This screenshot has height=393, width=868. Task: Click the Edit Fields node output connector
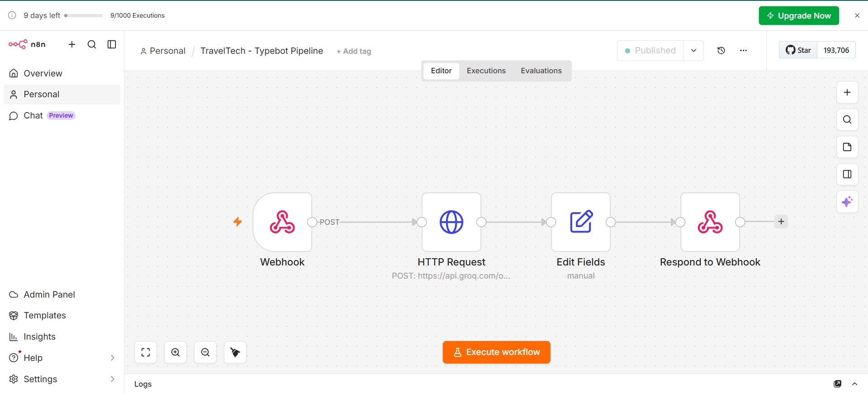click(x=611, y=222)
